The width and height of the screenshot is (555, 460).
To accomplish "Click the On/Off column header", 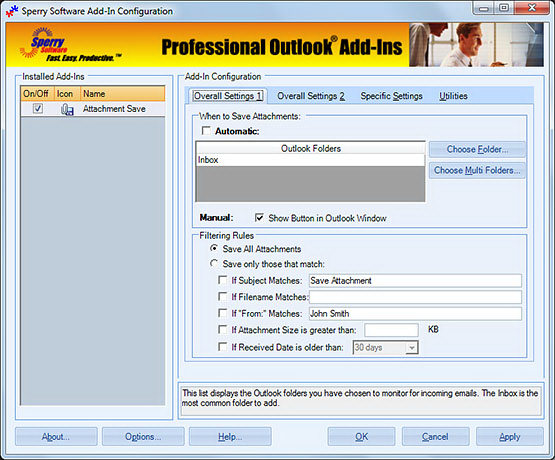I will pos(37,94).
